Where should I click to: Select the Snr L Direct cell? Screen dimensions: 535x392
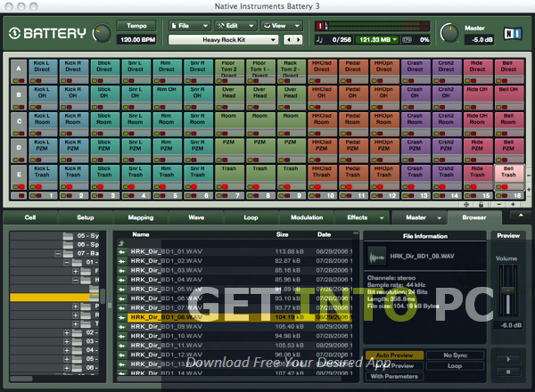[x=136, y=69]
